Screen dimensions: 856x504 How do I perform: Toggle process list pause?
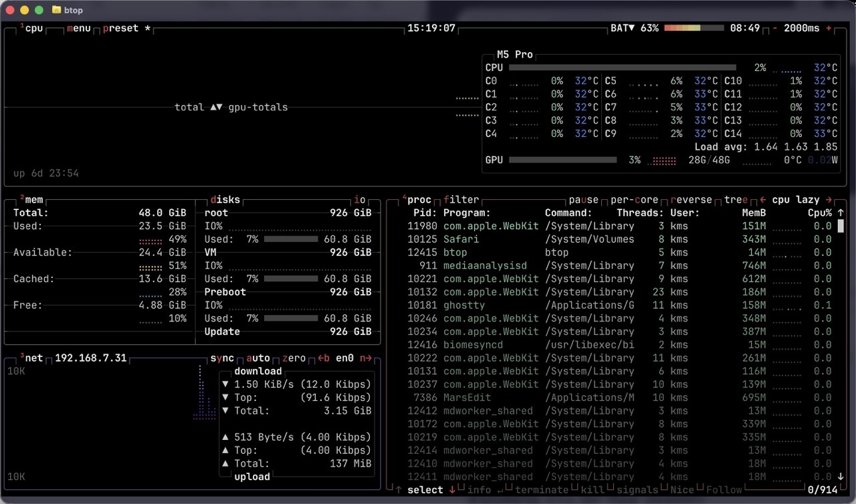(x=584, y=200)
